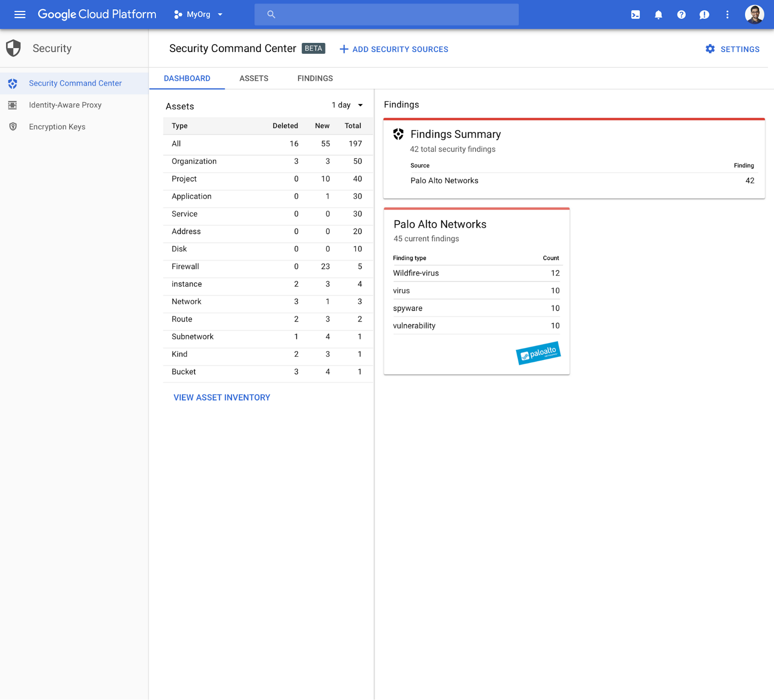Click the Count column header
774x700 pixels.
click(551, 258)
